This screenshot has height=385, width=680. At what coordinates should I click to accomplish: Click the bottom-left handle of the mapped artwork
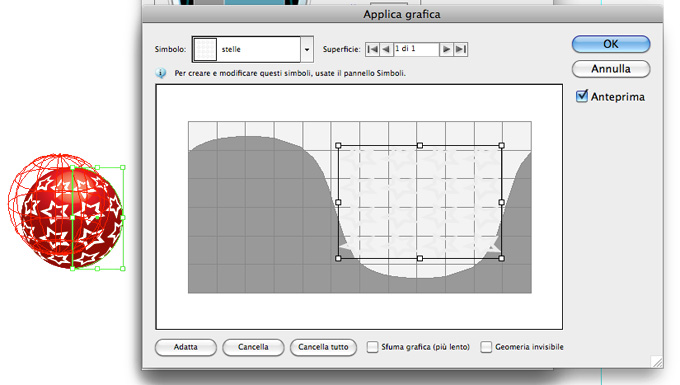coord(338,258)
